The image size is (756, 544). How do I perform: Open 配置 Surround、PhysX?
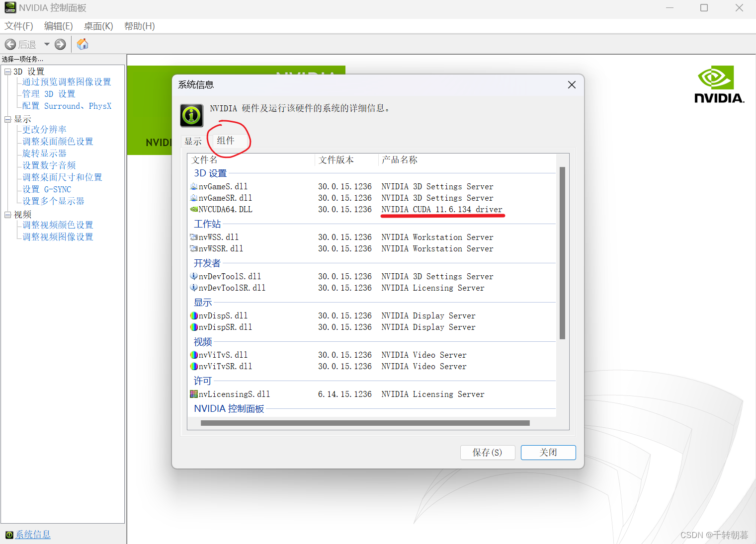[x=67, y=106]
